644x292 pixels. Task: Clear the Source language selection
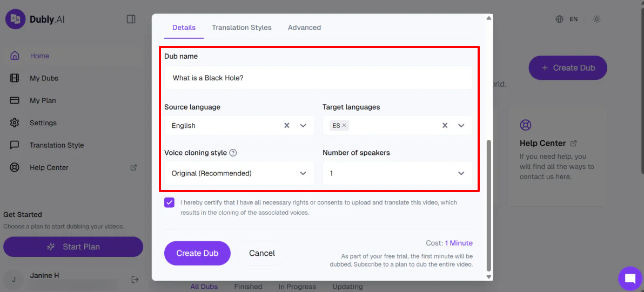tap(287, 126)
